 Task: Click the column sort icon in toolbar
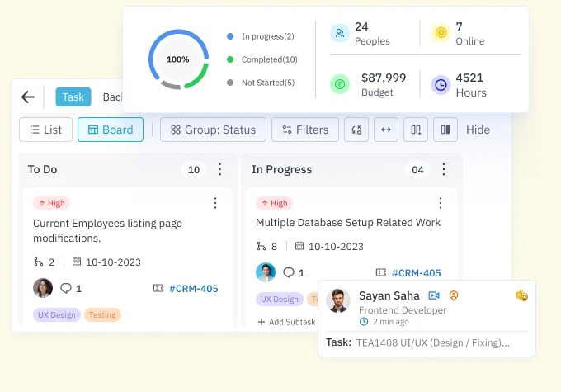[416, 130]
